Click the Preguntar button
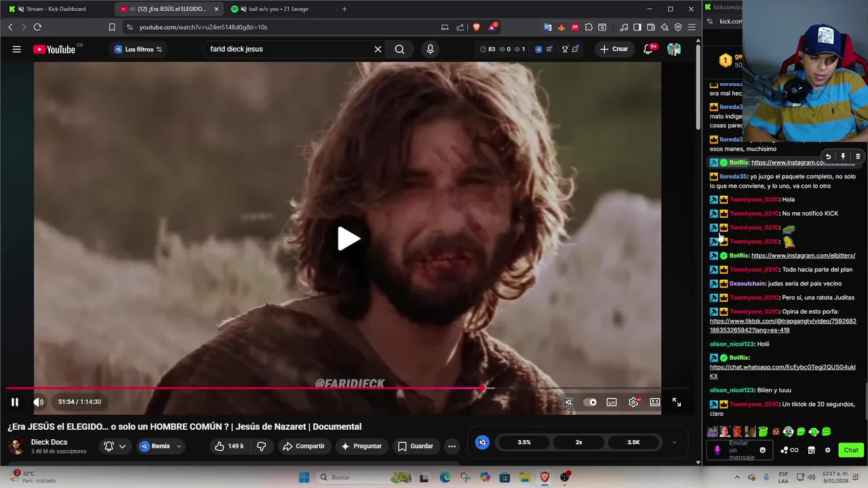Screen dimensions: 868x488 [x=361, y=446]
